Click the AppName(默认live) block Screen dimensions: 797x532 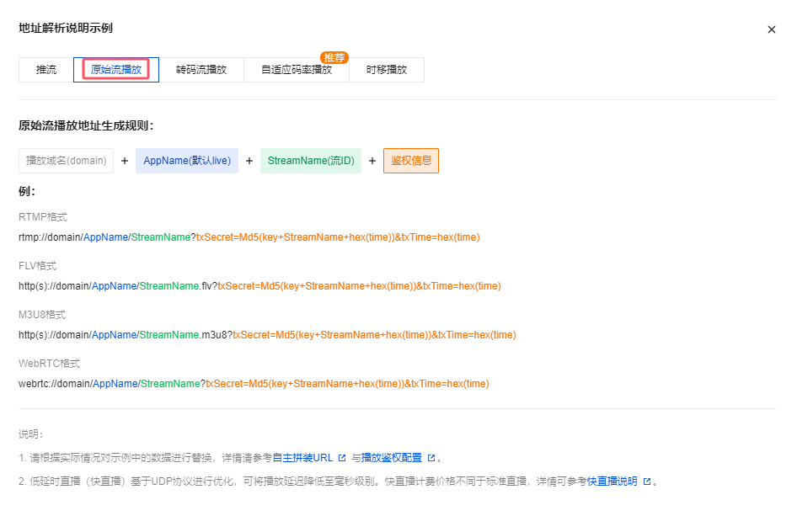point(187,161)
